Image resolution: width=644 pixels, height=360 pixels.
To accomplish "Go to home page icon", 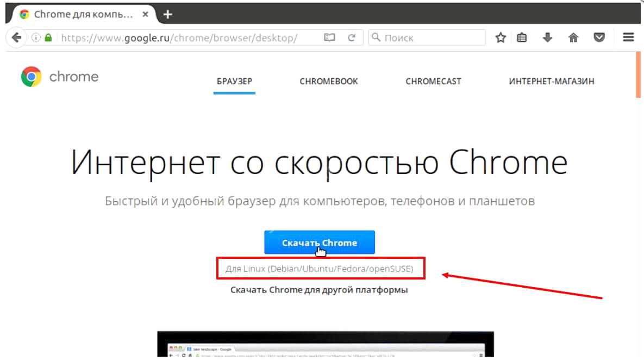I will (573, 38).
